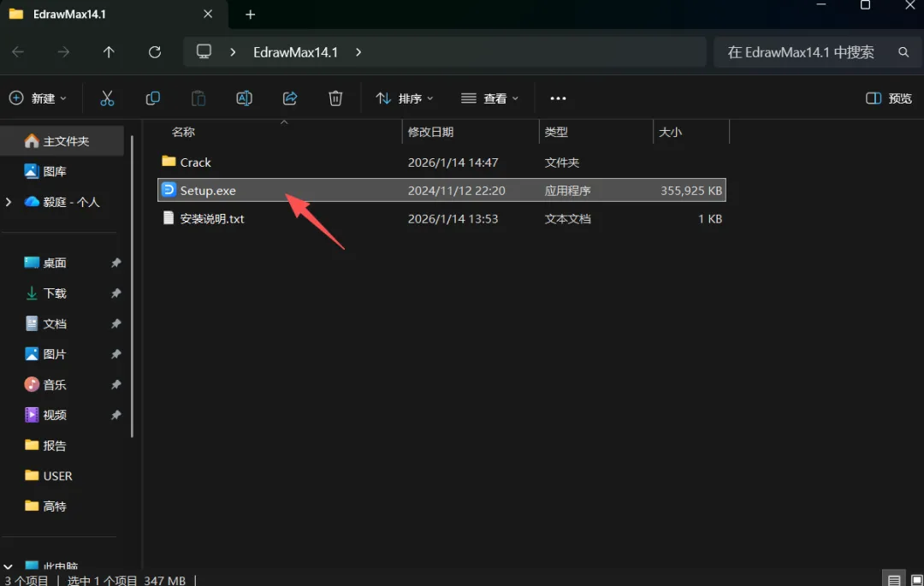The width and height of the screenshot is (924, 586).
Task: Open the three-dot more options menu
Action: click(558, 98)
